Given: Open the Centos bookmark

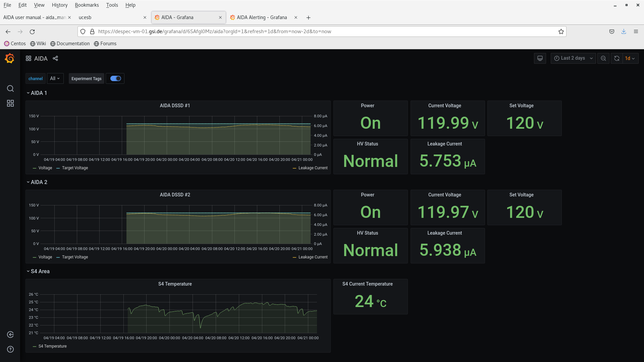Looking at the screenshot, I should (15, 44).
